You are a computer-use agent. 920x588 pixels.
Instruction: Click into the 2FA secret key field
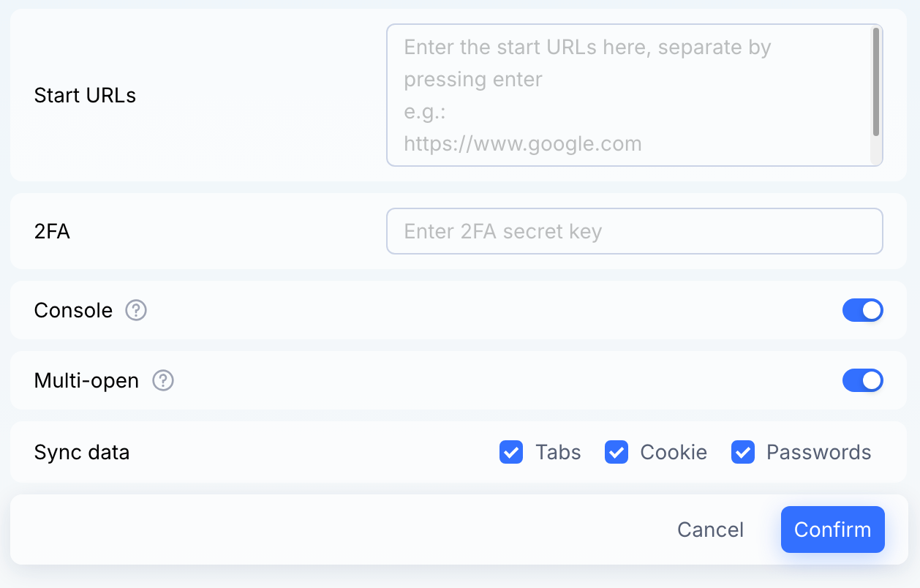[635, 232]
